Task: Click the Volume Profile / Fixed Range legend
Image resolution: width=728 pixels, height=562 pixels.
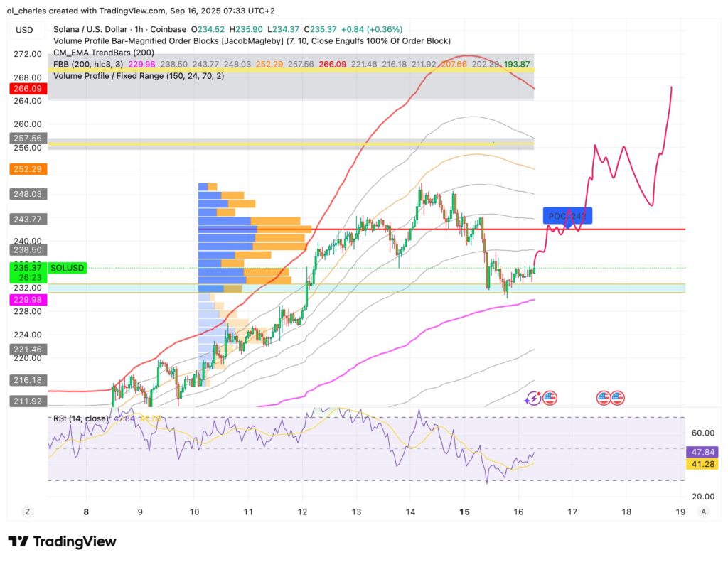Action: (138, 75)
